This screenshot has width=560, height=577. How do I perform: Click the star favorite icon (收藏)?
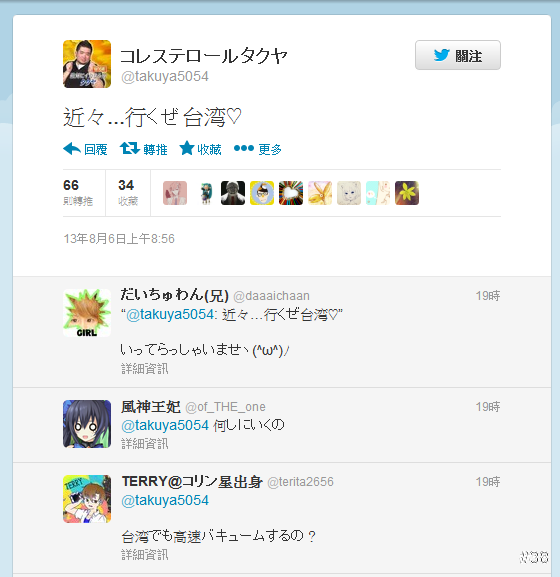(x=187, y=148)
